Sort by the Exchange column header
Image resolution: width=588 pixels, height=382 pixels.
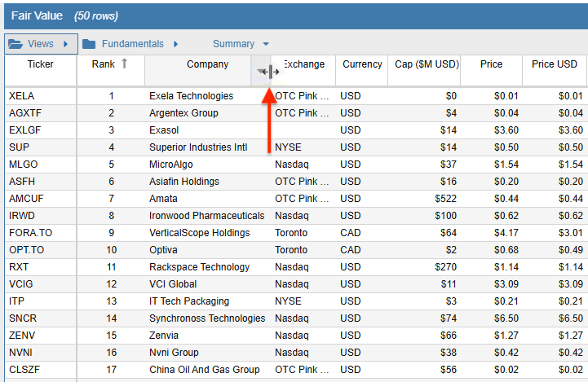tap(303, 64)
